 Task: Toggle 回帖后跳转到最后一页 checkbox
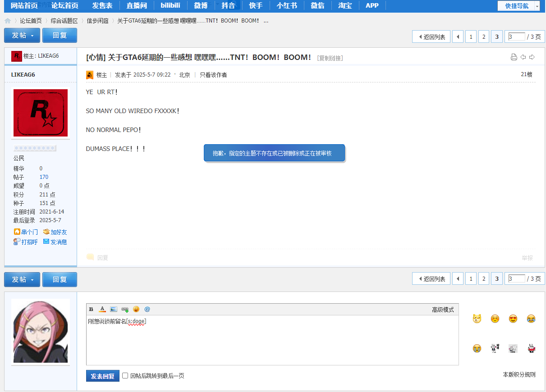point(125,375)
